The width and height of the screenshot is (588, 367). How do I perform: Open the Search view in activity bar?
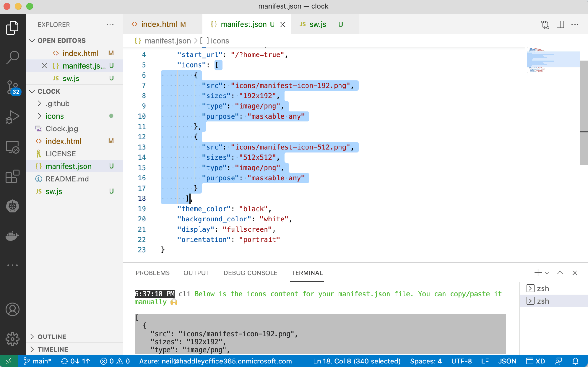point(12,57)
